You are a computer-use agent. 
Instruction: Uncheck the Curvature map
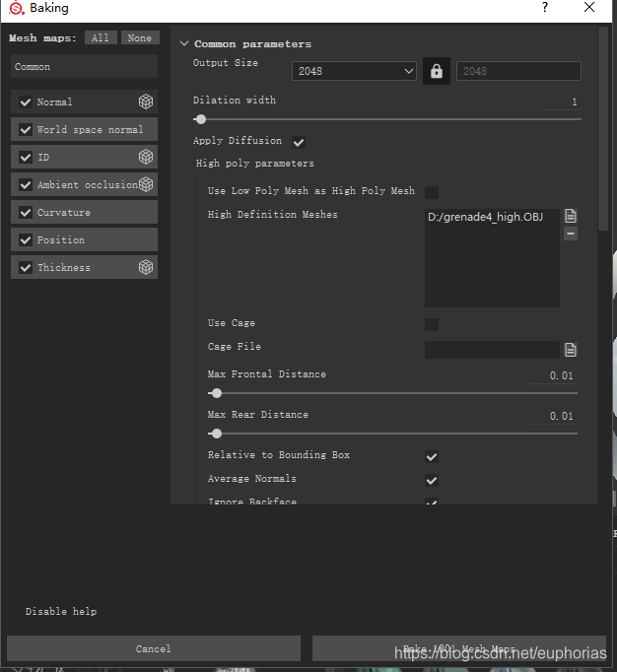[x=26, y=212]
